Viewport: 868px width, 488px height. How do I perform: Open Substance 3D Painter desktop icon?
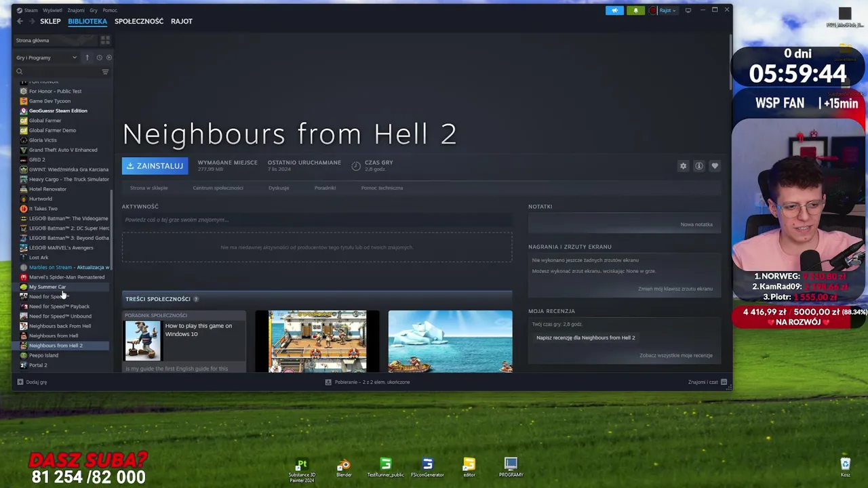click(302, 468)
